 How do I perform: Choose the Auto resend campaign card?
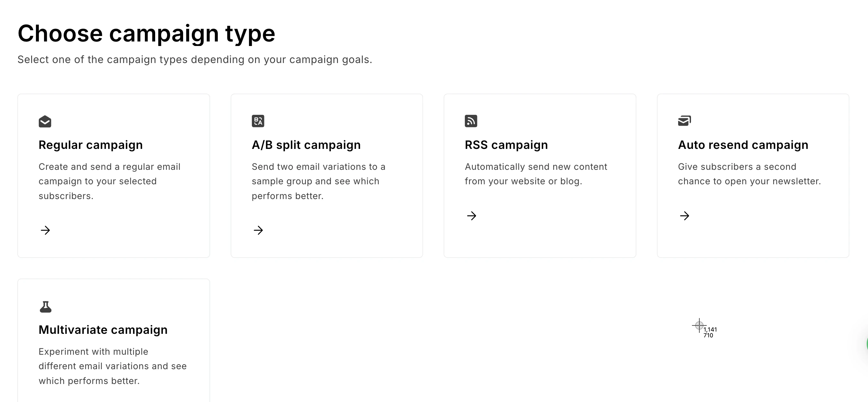[753, 175]
